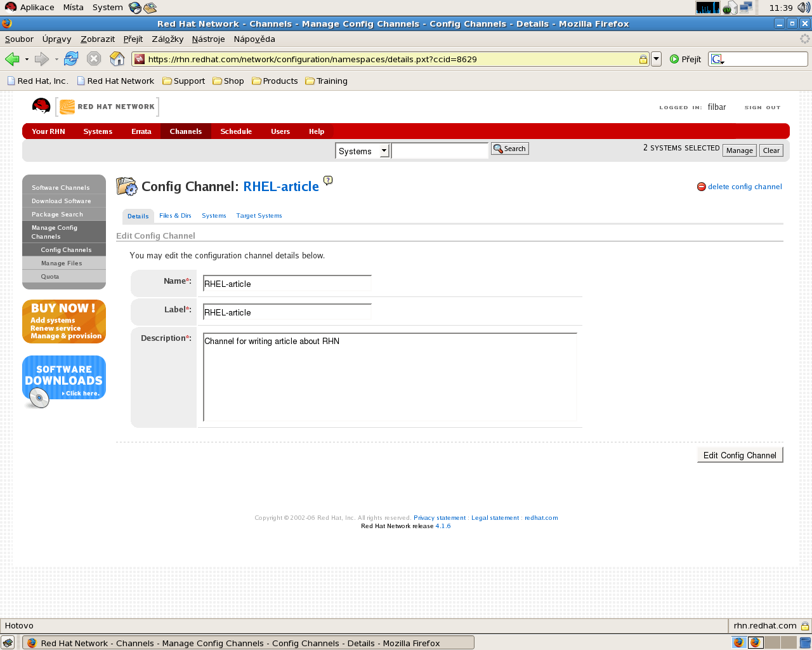Click into the Name text field
Image resolution: width=812 pixels, height=650 pixels.
(x=287, y=284)
